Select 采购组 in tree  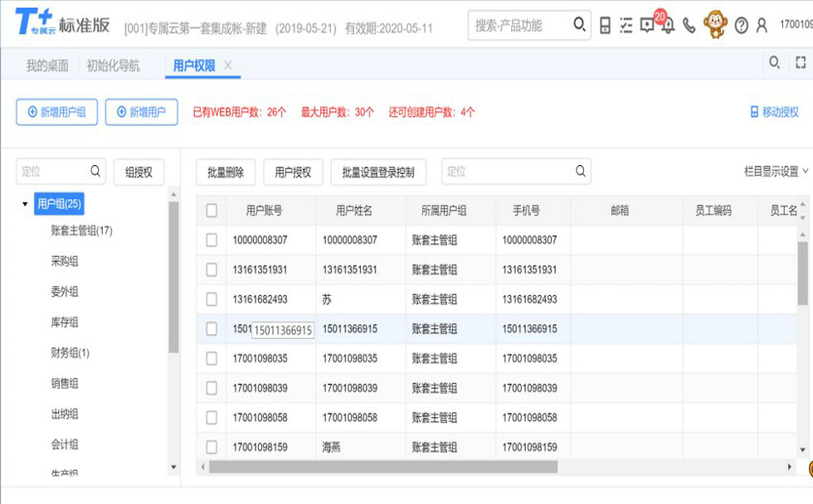pos(65,261)
